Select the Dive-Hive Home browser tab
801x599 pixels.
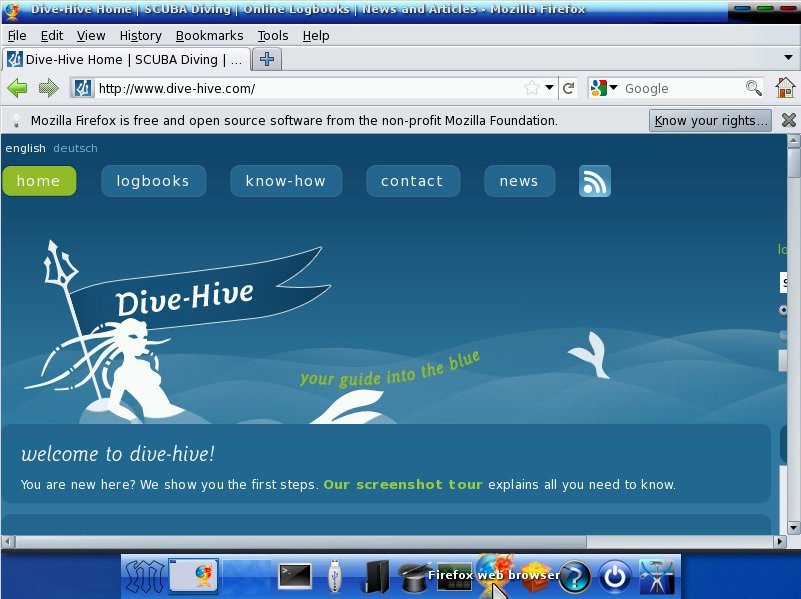click(x=126, y=59)
